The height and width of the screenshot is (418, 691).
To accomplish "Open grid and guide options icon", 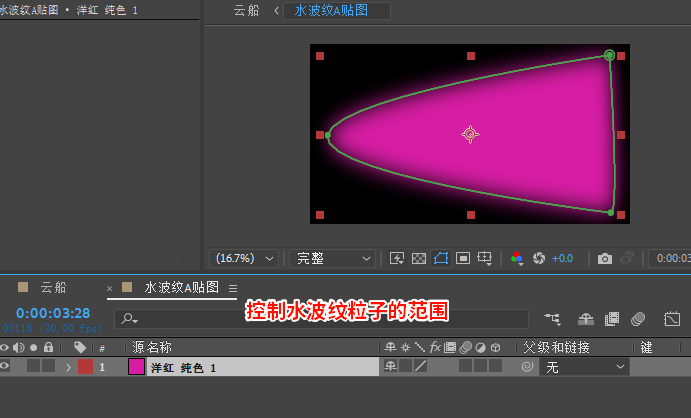I will pyautogui.click(x=485, y=258).
